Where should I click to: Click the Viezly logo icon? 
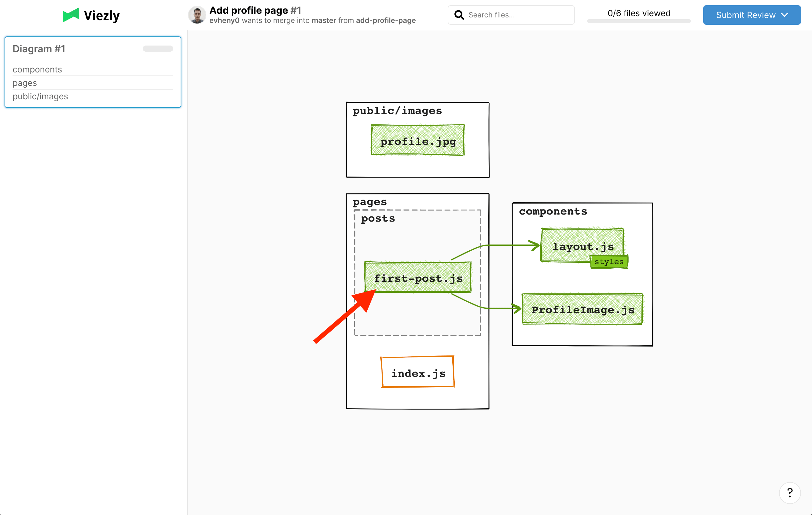[71, 15]
